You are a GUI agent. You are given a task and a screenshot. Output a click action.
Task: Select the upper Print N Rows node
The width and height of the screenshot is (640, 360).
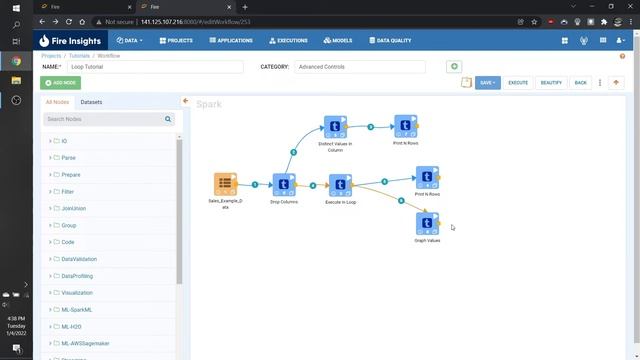click(x=406, y=126)
